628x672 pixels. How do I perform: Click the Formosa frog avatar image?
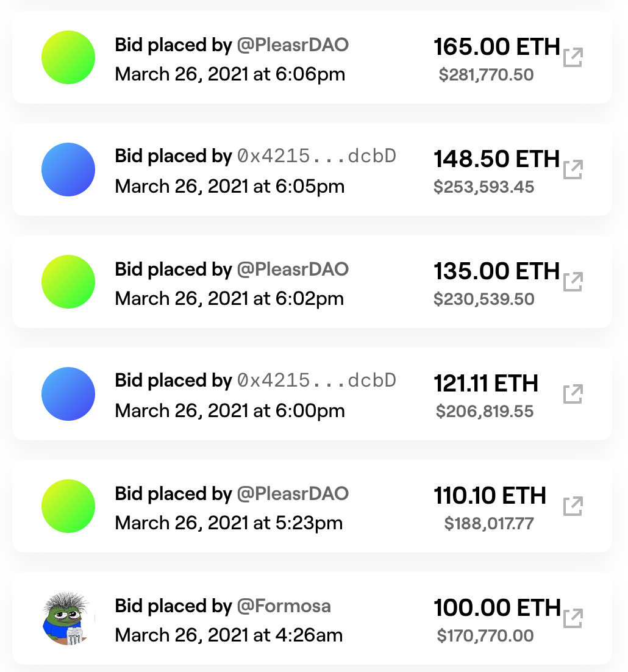pos(68,618)
